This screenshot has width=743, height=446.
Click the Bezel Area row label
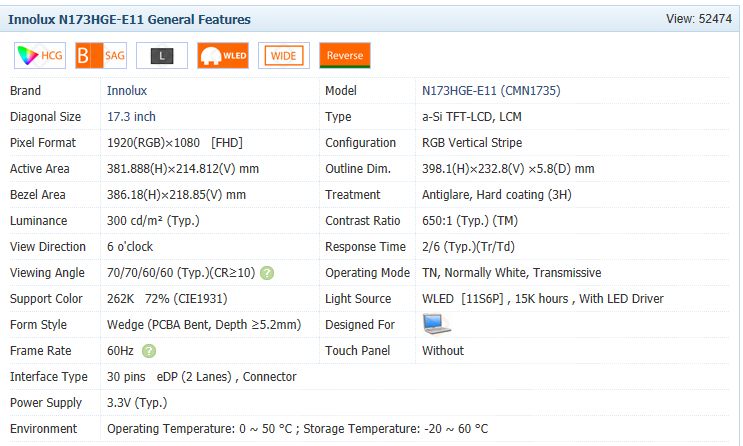[x=37, y=195]
